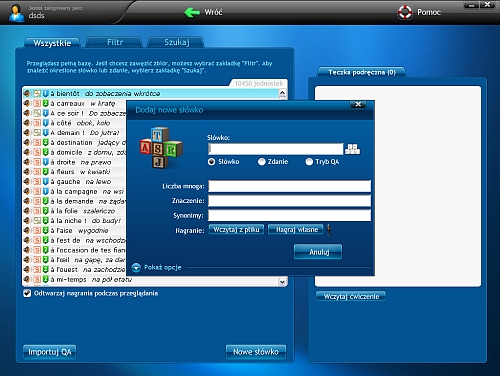
Task: Click the sentence-type icon on 'A demain !'
Action: (x=37, y=133)
